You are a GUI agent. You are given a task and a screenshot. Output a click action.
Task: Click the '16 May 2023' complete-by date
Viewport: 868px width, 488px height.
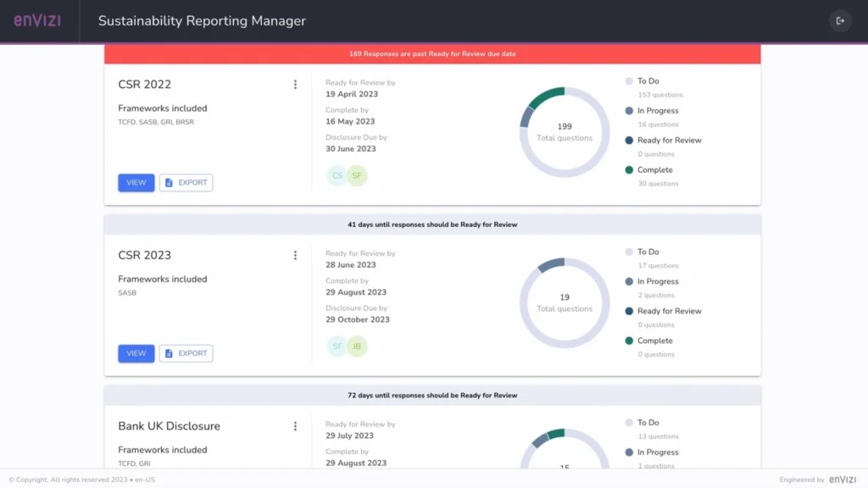click(x=350, y=121)
